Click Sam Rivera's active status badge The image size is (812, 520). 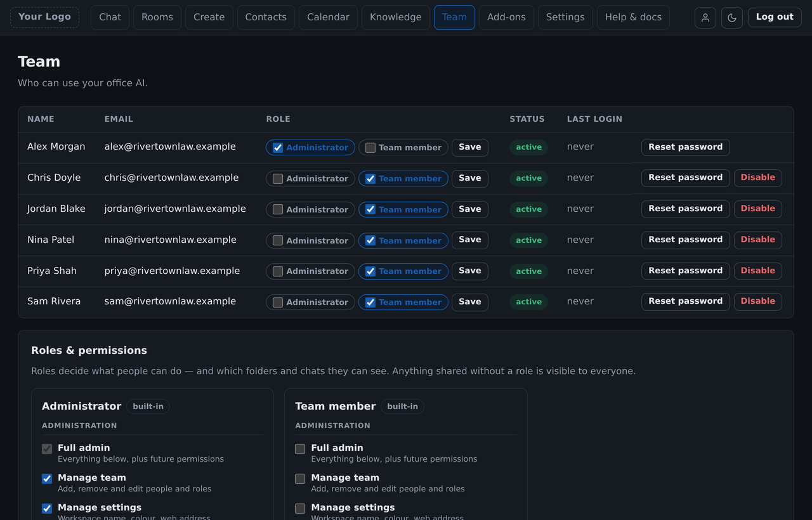528,302
